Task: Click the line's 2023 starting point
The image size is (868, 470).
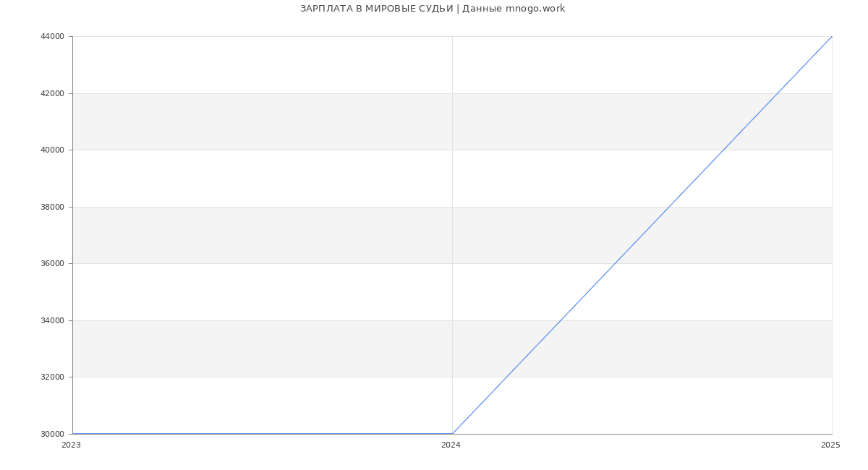Action: coord(72,434)
